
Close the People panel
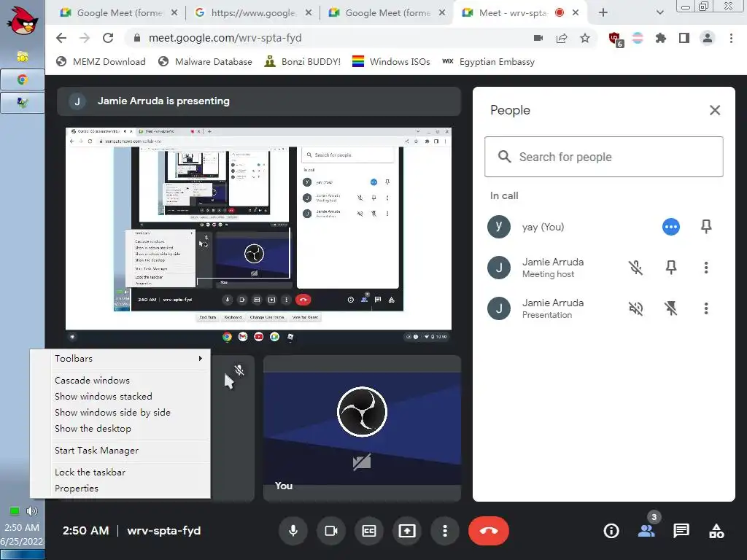tap(715, 110)
